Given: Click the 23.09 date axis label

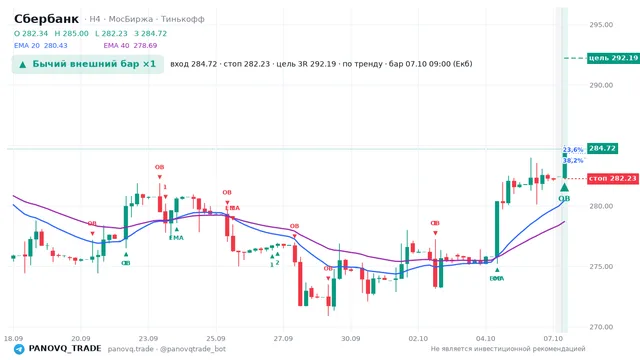Looking at the screenshot, I should 148,338.
